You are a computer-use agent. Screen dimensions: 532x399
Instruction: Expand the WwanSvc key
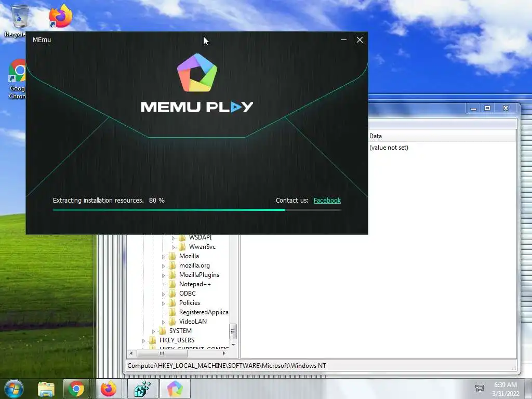point(173,247)
